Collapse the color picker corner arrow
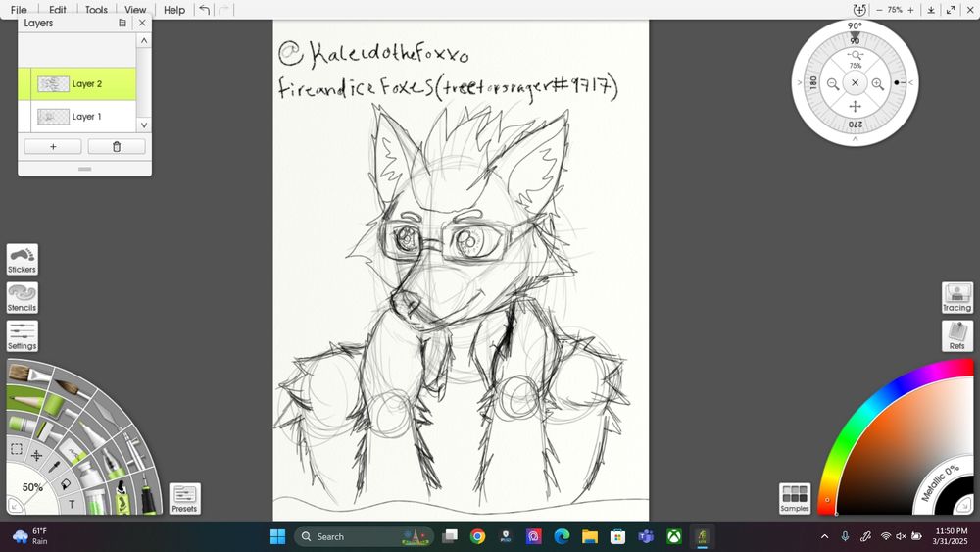The height and width of the screenshot is (552, 980). pyautogui.click(x=965, y=505)
